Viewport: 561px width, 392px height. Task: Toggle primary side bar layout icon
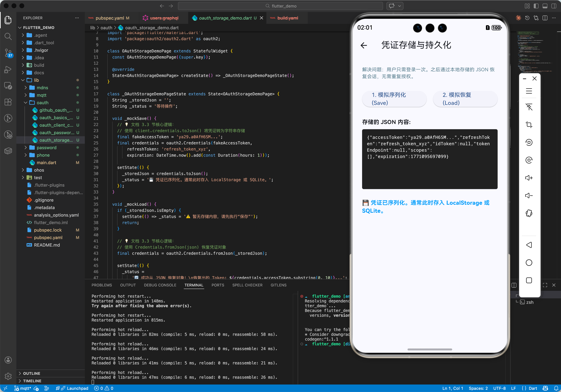tap(536, 6)
